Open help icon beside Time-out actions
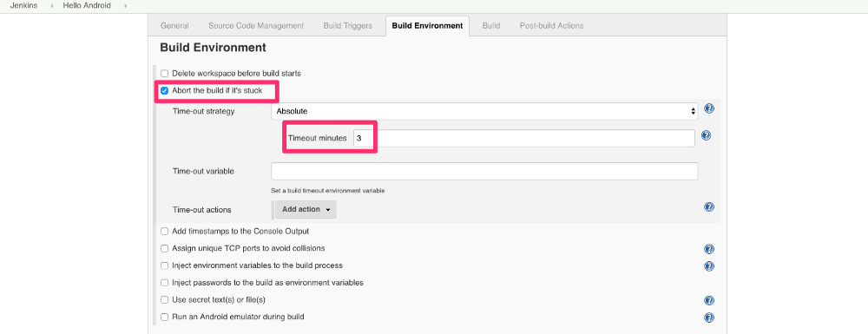868x334 pixels. coord(708,206)
